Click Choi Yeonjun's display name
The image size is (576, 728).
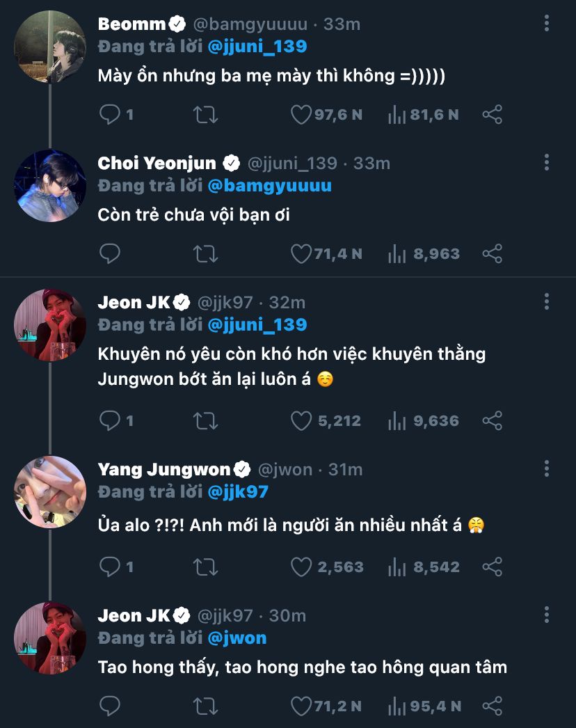[159, 163]
